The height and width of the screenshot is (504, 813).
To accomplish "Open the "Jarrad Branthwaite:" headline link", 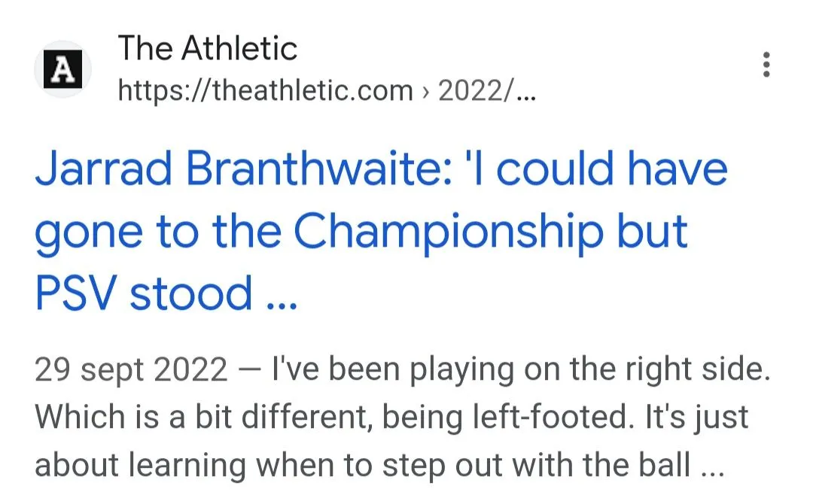I will (x=242, y=170).
